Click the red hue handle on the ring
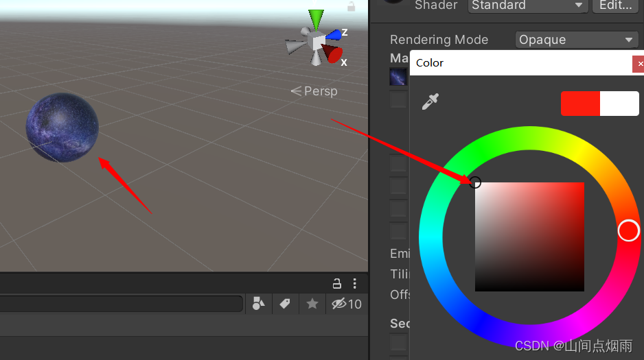Screen dimensions: 644x360 pos(628,230)
